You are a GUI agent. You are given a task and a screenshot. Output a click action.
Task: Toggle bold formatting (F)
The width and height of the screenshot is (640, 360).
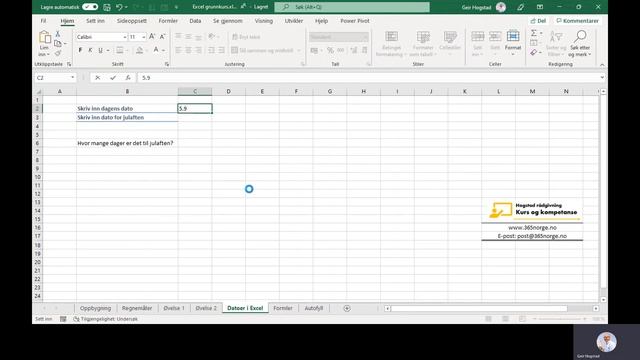tap(80, 50)
